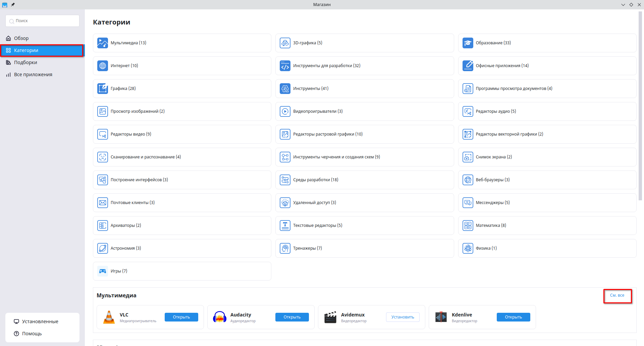Viewport: 644px width, 346px height.
Task: Select the Образование graduation cap icon
Action: 468,43
